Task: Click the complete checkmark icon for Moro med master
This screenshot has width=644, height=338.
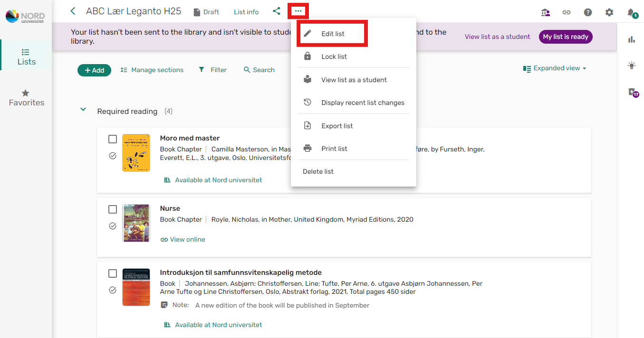Action: [113, 156]
